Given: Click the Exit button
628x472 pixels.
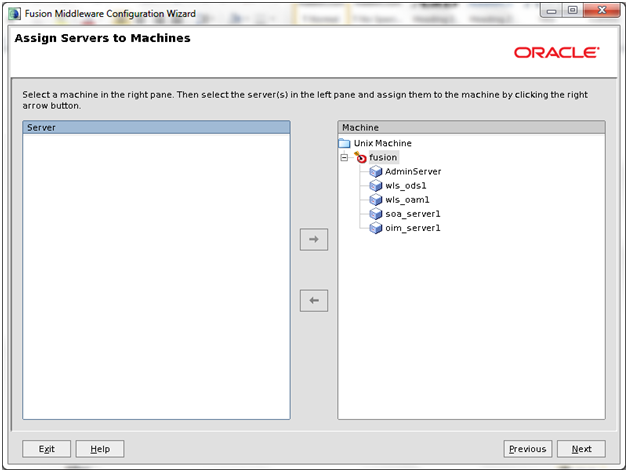Looking at the screenshot, I should pyautogui.click(x=46, y=449).
